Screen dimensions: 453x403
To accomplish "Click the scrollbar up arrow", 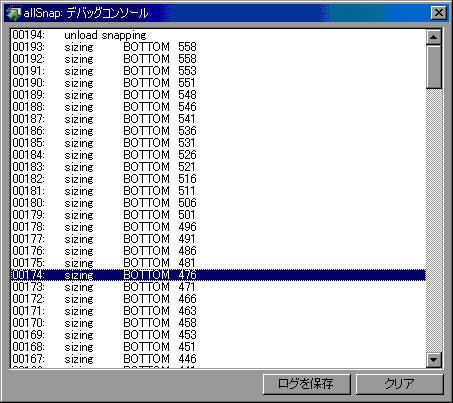I will click(x=434, y=37).
